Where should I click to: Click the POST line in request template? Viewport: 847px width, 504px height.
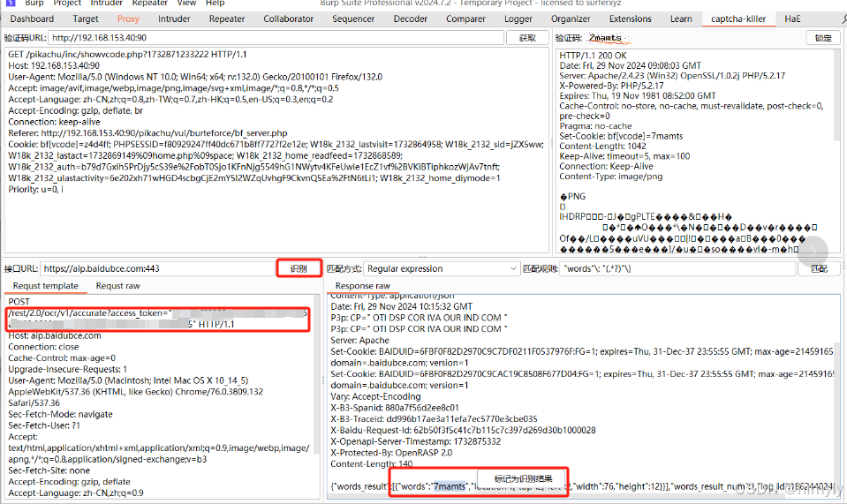coord(19,302)
